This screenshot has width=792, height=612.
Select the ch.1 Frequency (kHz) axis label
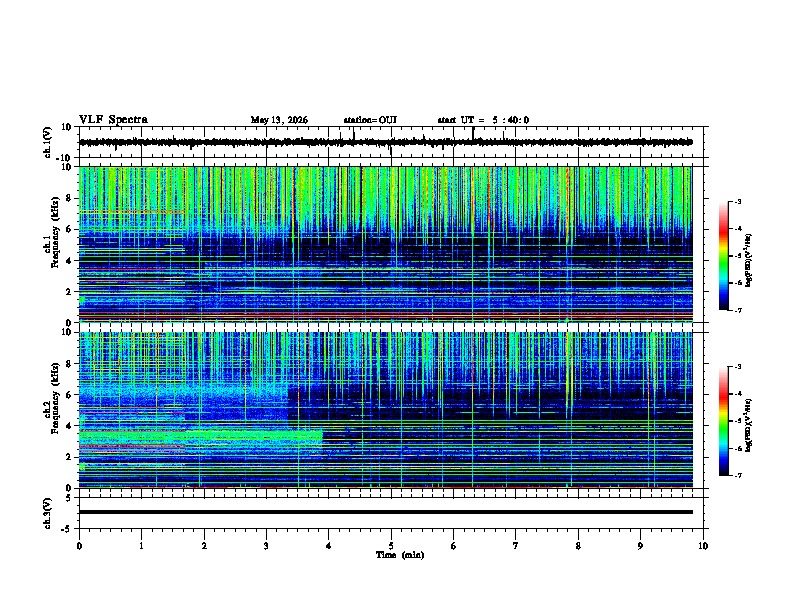point(55,233)
